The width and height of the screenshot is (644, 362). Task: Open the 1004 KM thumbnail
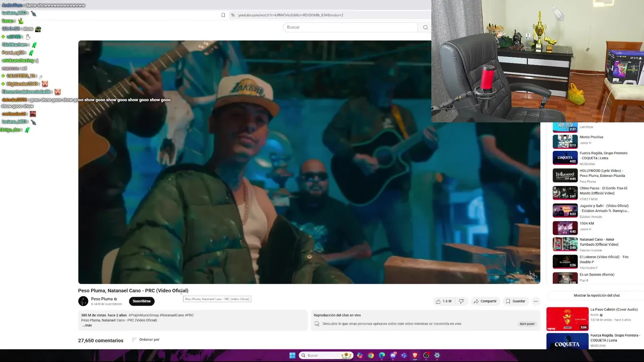(565, 228)
